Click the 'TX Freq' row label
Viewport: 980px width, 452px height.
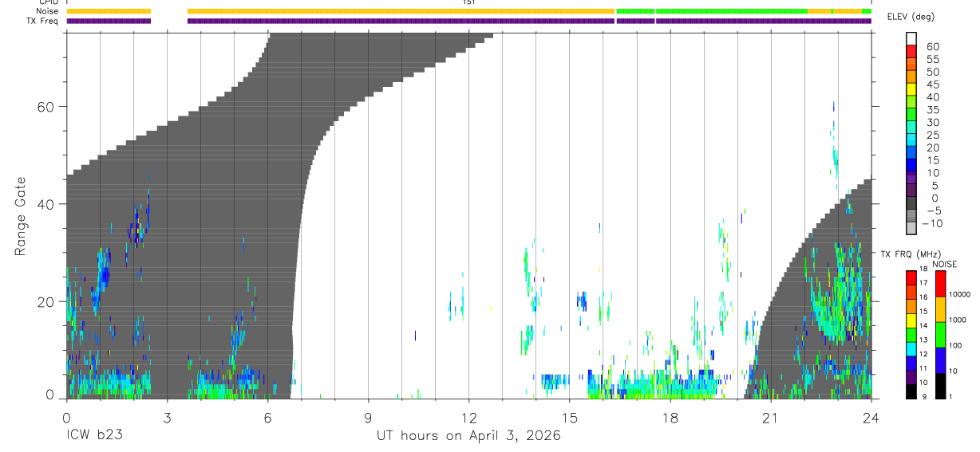(42, 21)
